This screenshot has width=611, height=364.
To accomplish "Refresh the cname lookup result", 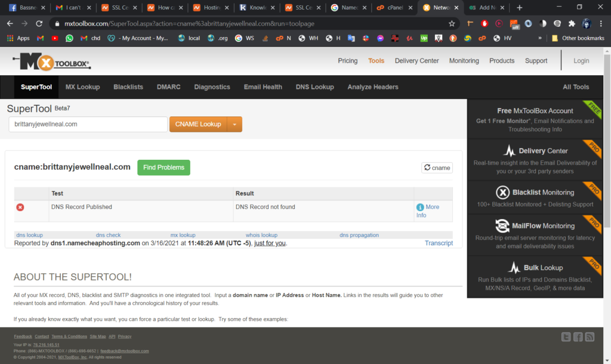I will (x=437, y=168).
